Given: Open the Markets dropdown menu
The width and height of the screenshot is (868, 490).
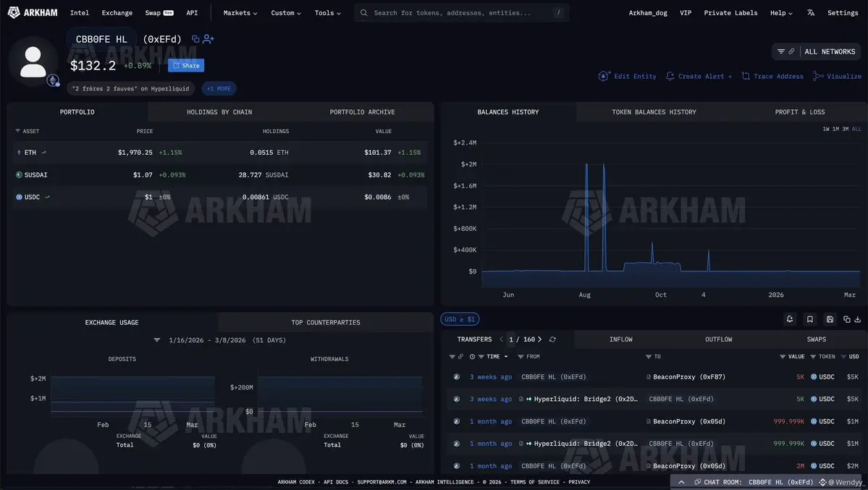Looking at the screenshot, I should [240, 13].
